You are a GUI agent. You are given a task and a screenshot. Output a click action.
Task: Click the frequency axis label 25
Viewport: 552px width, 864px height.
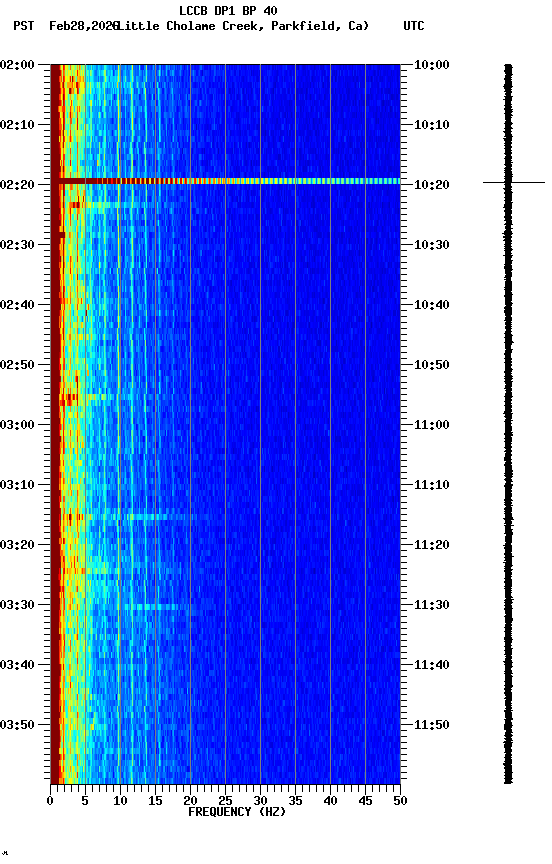(x=225, y=801)
